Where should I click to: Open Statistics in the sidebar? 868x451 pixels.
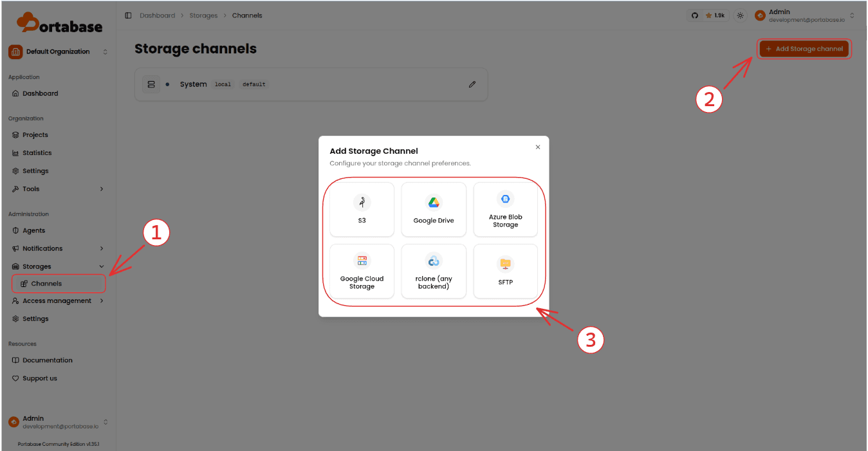[58, 153]
